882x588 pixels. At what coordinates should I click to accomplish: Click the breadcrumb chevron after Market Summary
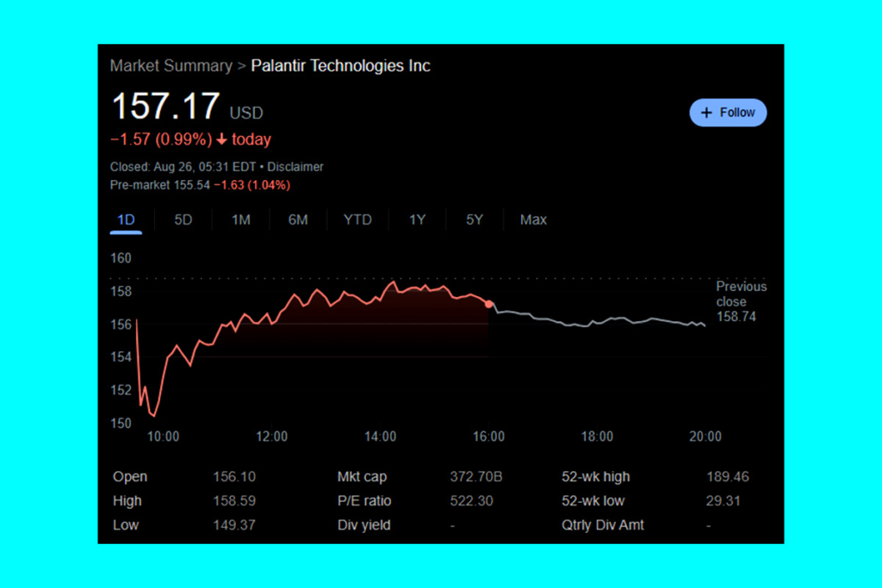pos(239,65)
